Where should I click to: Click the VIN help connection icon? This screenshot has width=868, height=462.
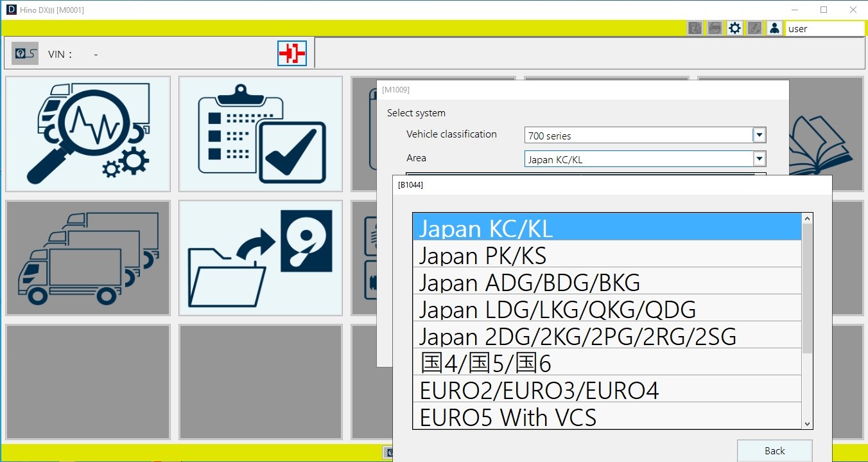click(25, 54)
